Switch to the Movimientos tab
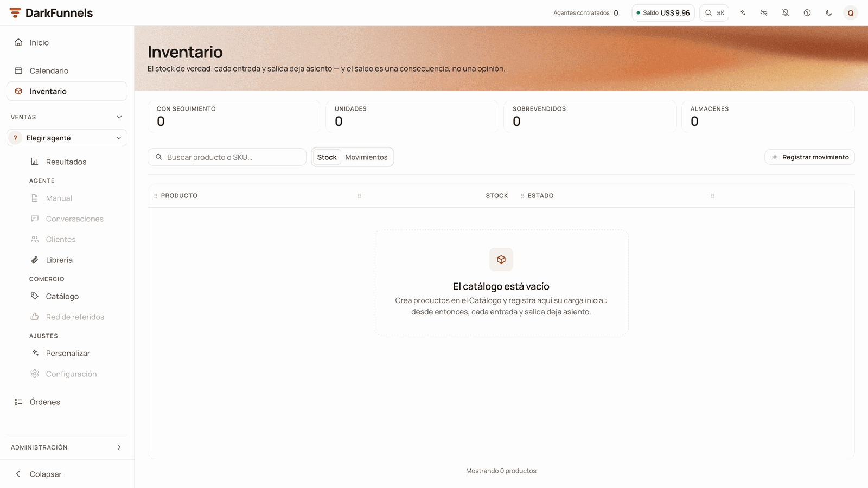The image size is (868, 488). 366,157
